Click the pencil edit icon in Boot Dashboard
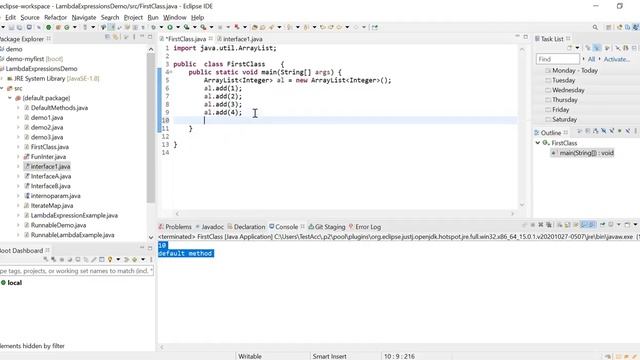 point(94,259)
